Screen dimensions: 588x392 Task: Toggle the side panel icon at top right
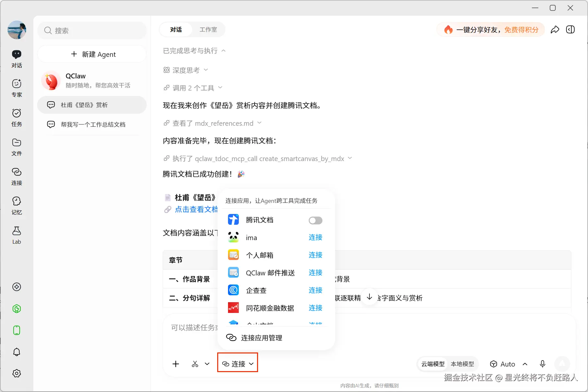point(570,30)
